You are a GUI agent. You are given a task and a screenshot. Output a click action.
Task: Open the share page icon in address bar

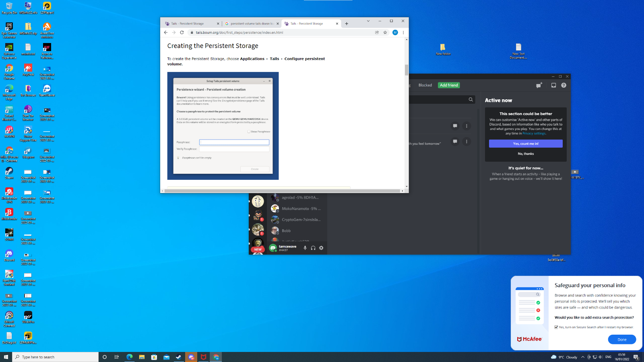coord(377,33)
